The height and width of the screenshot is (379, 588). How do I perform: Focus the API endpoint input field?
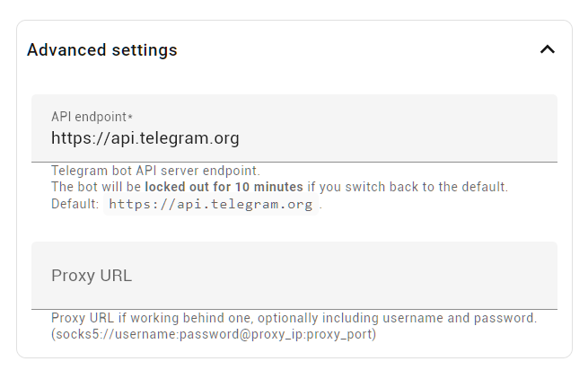pyautogui.click(x=294, y=128)
